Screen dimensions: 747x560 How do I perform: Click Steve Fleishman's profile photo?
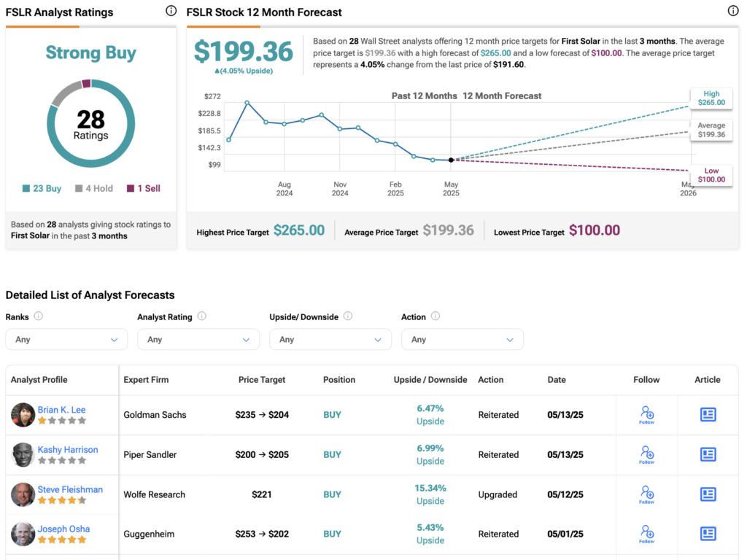point(23,494)
